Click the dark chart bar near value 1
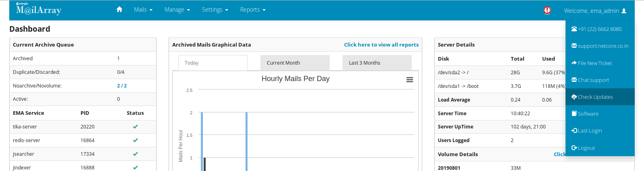The image size is (644, 171). pos(204,164)
